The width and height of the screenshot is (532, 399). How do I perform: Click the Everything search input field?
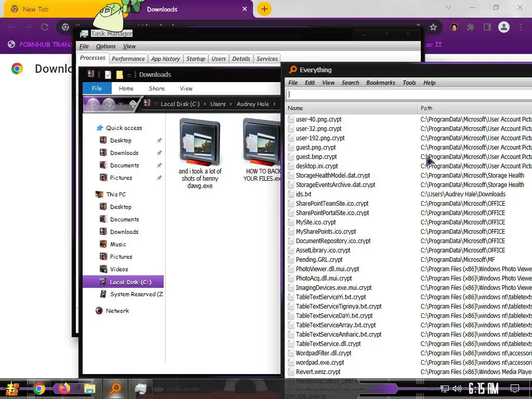(x=409, y=95)
